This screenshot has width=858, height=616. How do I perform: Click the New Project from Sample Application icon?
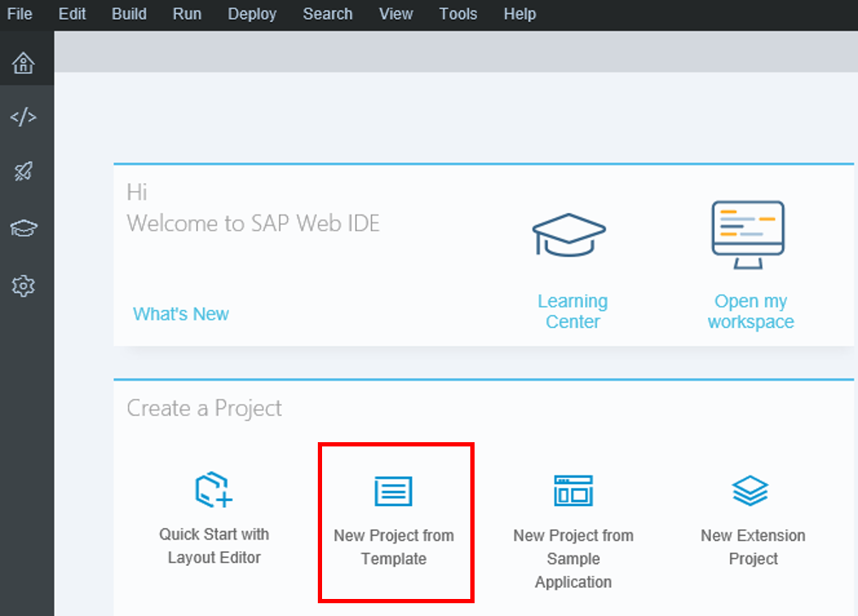[x=573, y=490]
